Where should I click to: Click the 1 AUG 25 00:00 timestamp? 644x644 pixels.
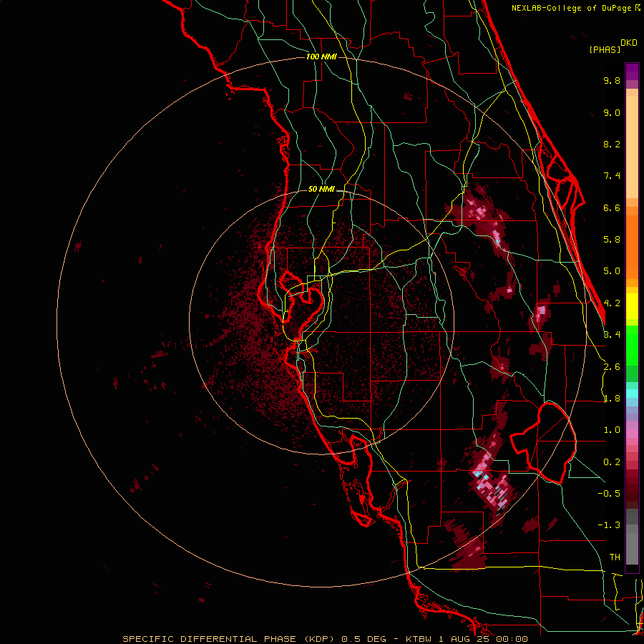(x=484, y=639)
